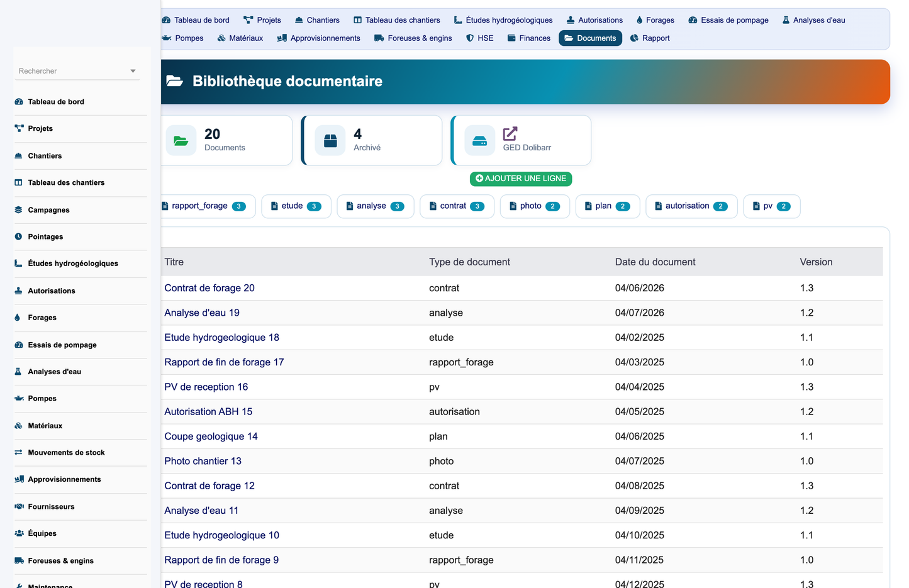
Task: Click the Titre column header
Action: [174, 262]
